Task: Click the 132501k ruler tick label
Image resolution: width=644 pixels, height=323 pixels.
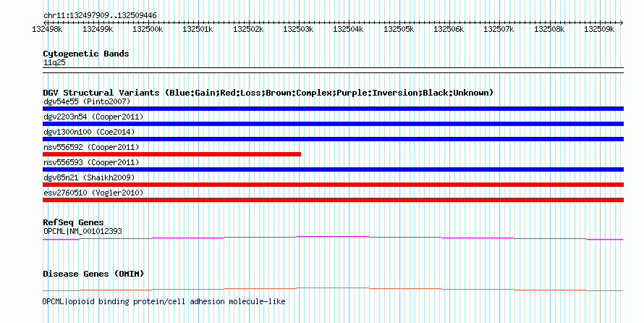Action: pyautogui.click(x=198, y=29)
